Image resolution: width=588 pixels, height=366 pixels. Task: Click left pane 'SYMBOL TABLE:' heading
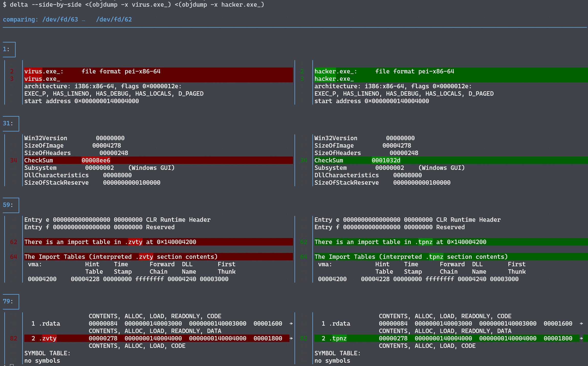tap(47, 353)
